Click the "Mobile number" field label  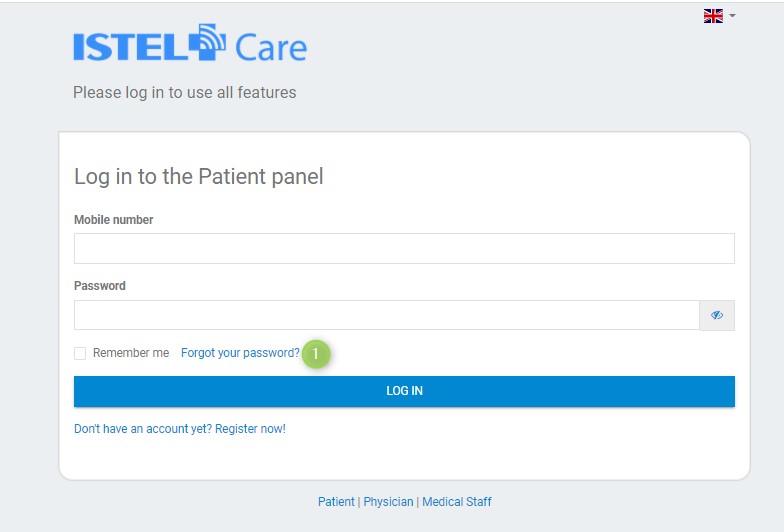click(x=114, y=220)
